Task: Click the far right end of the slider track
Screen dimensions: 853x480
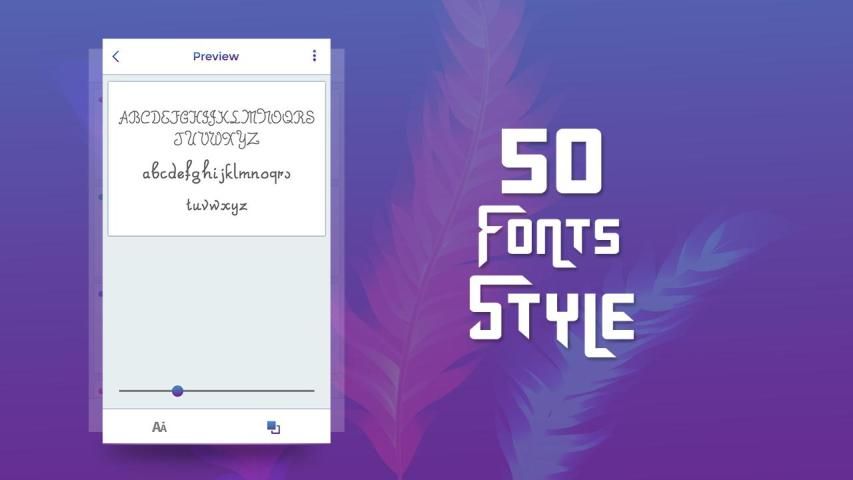Action: pos(312,391)
